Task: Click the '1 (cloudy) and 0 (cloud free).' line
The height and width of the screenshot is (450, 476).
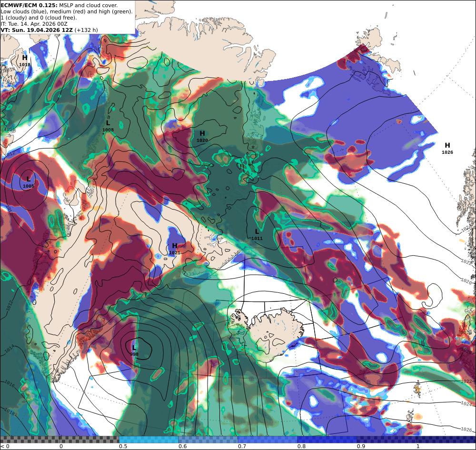Action: tap(39, 18)
